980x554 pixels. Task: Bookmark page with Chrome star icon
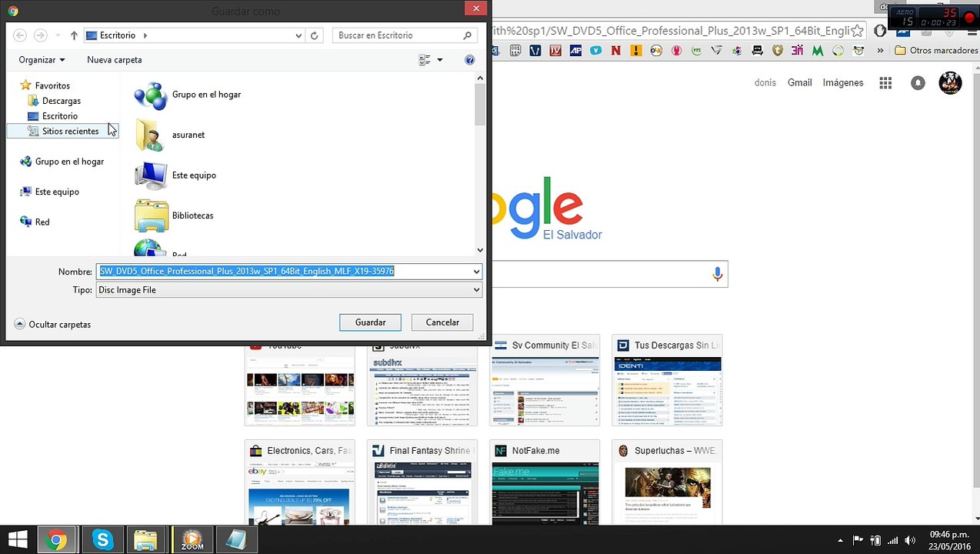point(858,31)
